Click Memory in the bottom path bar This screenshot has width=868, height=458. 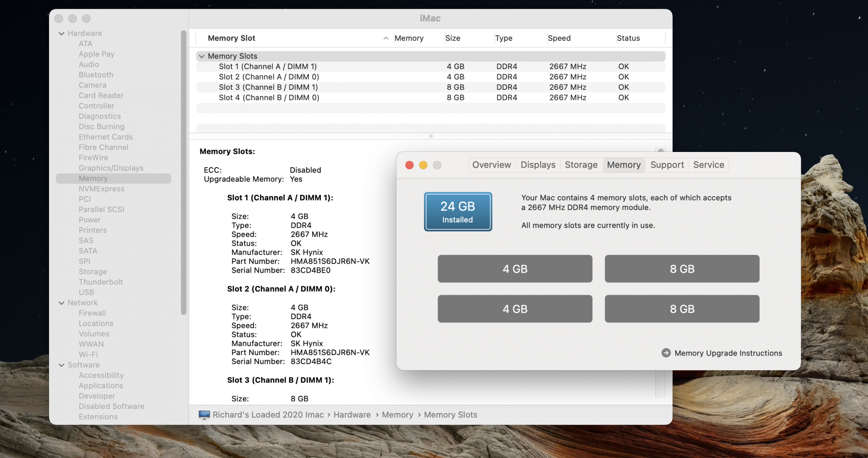click(398, 415)
